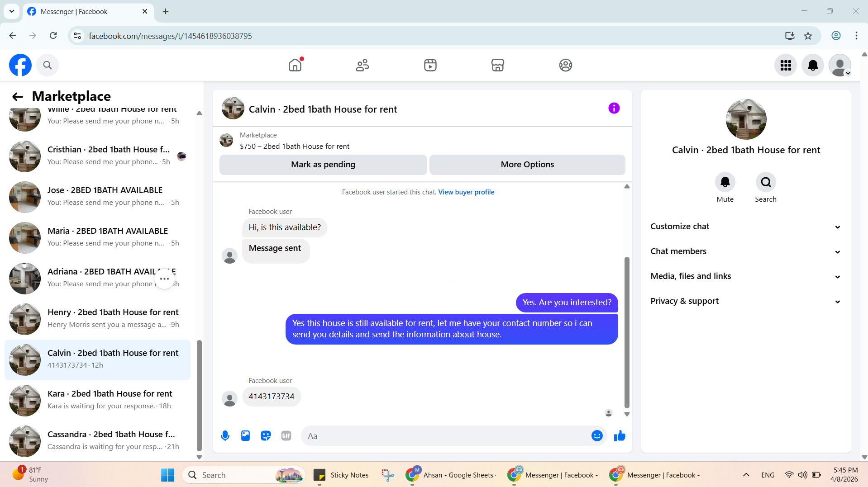This screenshot has width=868, height=487.
Task: Open the View buyer profile link
Action: (x=466, y=192)
